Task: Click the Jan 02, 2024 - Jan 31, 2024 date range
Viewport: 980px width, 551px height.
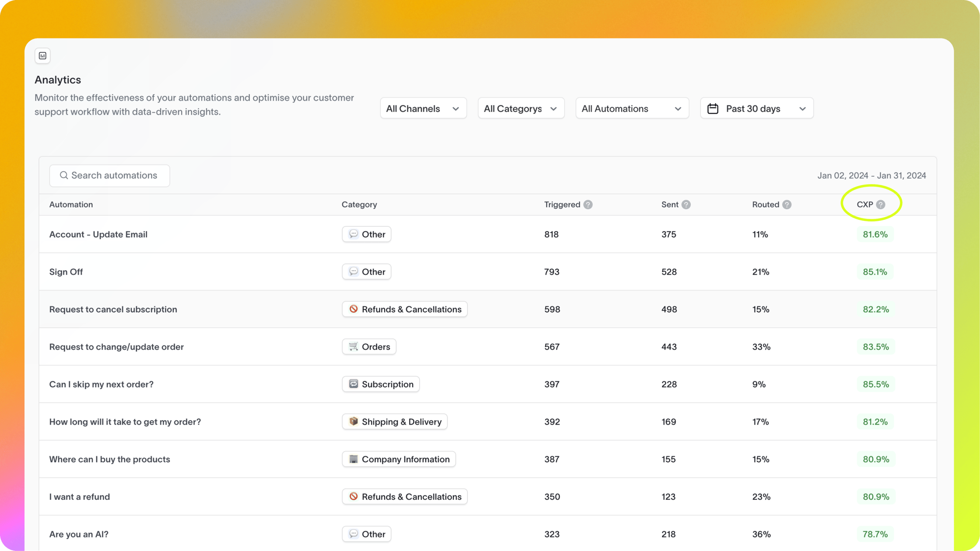Action: click(871, 175)
